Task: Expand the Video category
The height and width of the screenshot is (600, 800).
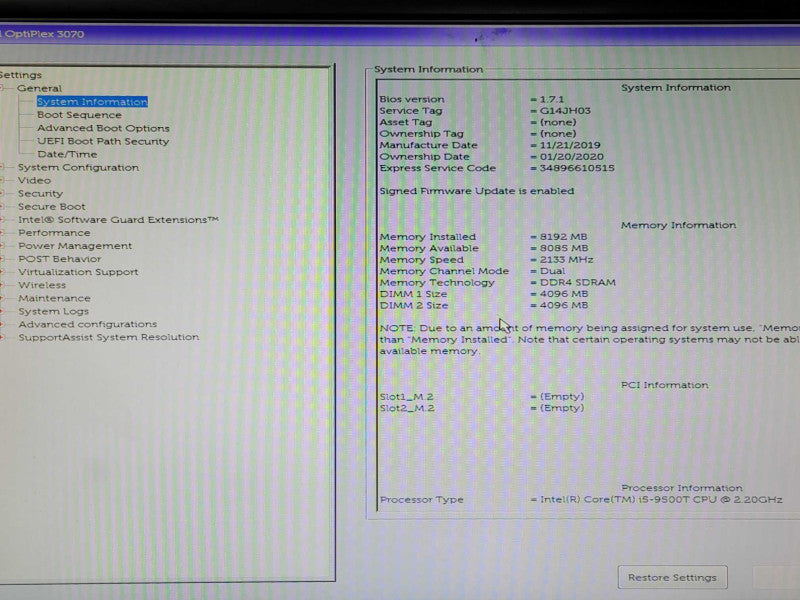Action: point(34,180)
